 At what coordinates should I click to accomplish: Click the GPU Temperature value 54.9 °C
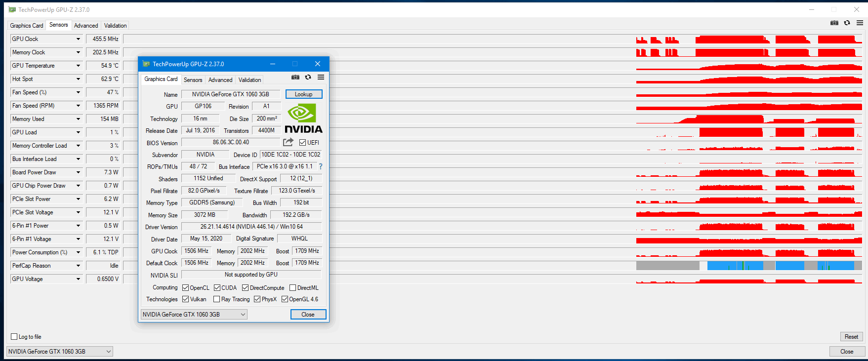click(103, 66)
